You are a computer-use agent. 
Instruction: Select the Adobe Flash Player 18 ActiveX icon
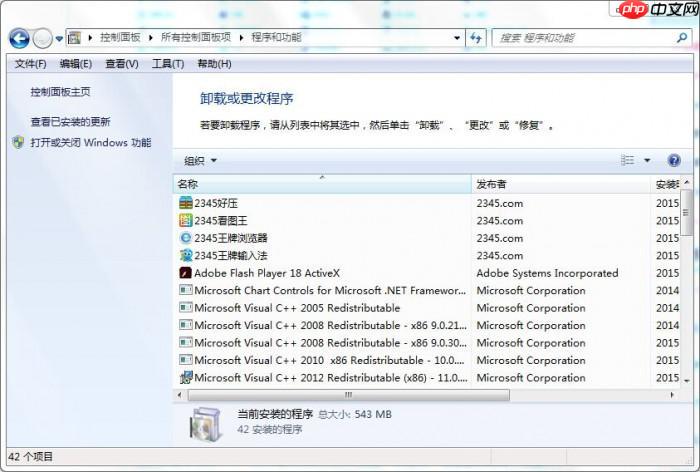[x=186, y=273]
